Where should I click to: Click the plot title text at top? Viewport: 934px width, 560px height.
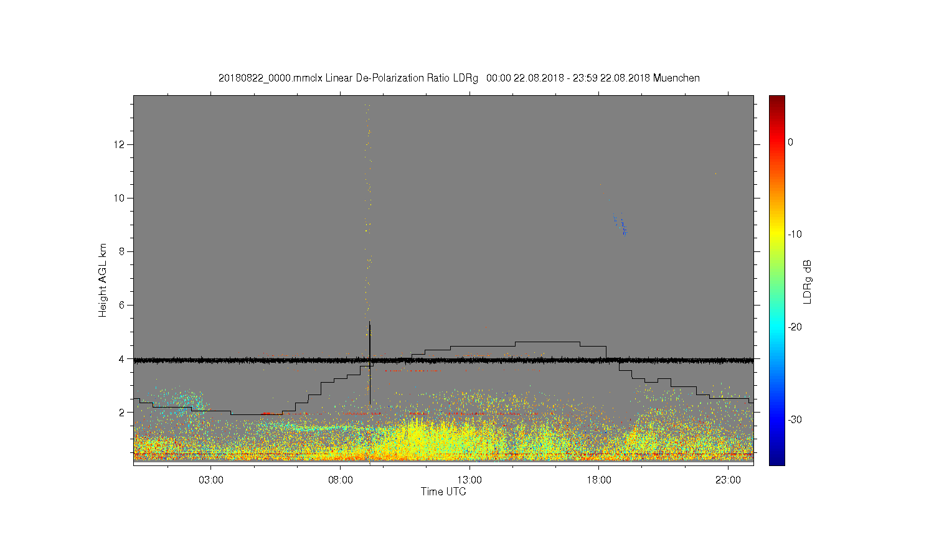(459, 78)
